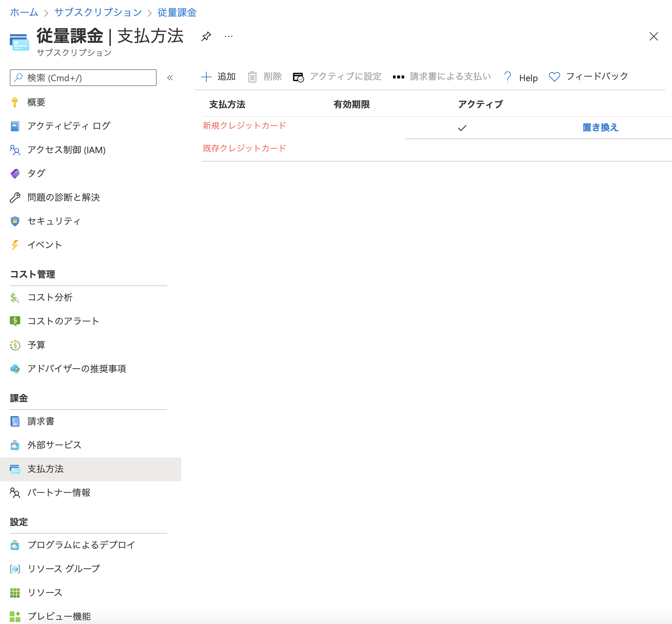Viewport: 672px width, 624px height.
Task: View 請求書 invoices
Action: pyautogui.click(x=41, y=421)
